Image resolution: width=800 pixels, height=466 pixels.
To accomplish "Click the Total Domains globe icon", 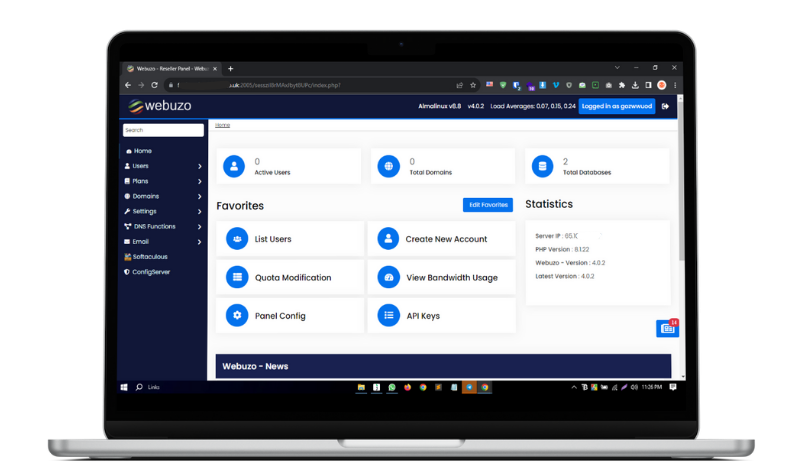I will [x=388, y=166].
